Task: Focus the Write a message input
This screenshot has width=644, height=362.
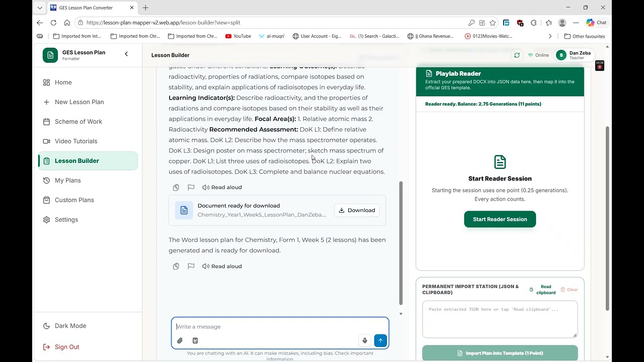Action: (280, 327)
